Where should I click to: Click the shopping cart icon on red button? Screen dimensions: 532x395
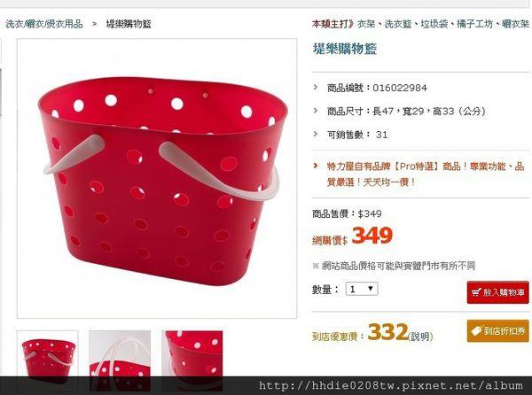[476, 292]
